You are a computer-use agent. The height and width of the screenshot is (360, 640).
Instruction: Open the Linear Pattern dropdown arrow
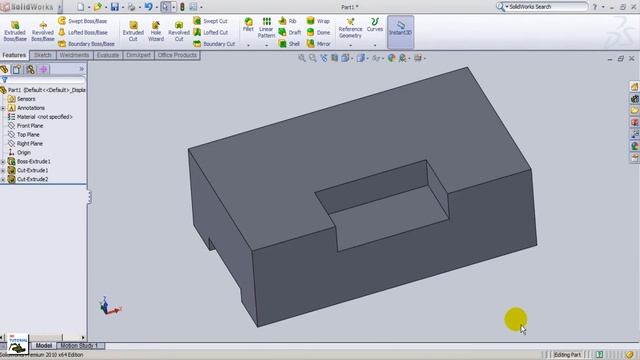point(266,45)
